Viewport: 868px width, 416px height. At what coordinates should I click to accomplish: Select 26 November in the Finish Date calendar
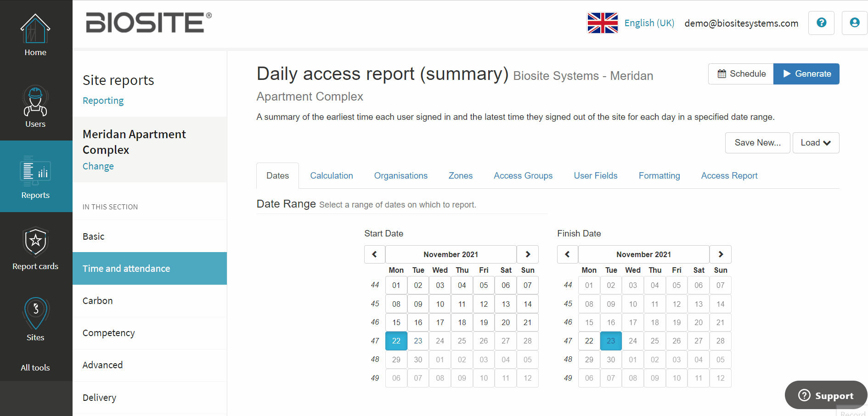[x=676, y=341]
